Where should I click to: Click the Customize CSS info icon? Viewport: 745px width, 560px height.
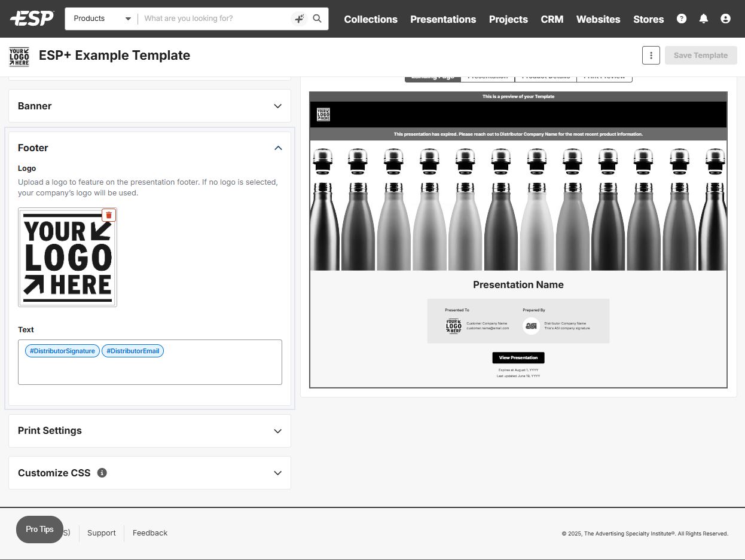[x=102, y=473]
